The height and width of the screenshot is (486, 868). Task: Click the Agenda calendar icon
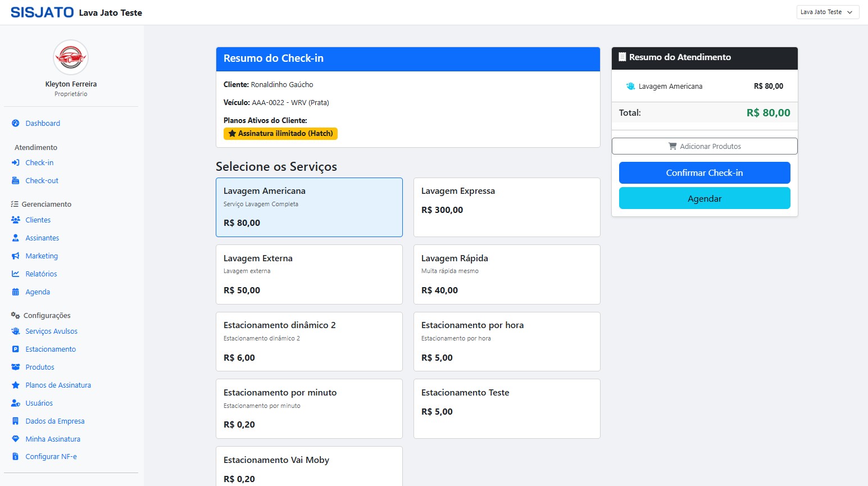[16, 292]
